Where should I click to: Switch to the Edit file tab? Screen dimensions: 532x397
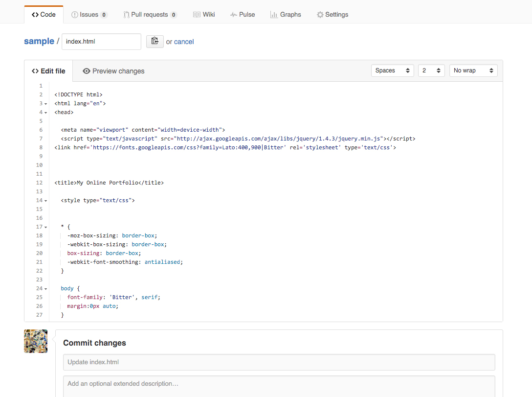tap(48, 71)
